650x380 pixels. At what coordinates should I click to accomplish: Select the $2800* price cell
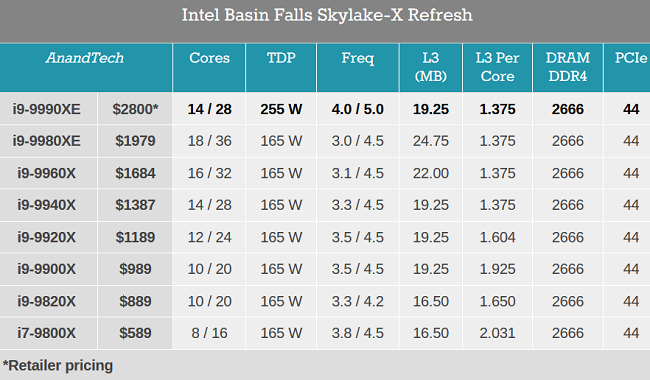coord(135,109)
